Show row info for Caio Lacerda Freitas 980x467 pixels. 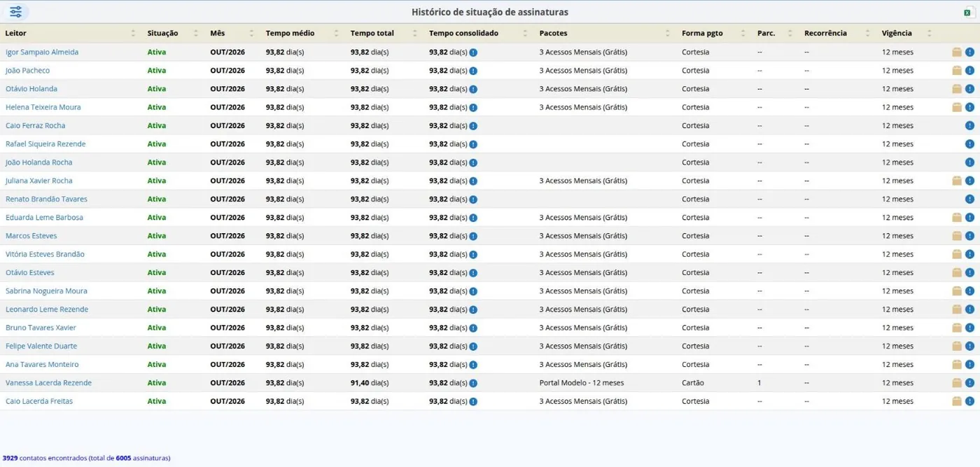click(x=969, y=401)
